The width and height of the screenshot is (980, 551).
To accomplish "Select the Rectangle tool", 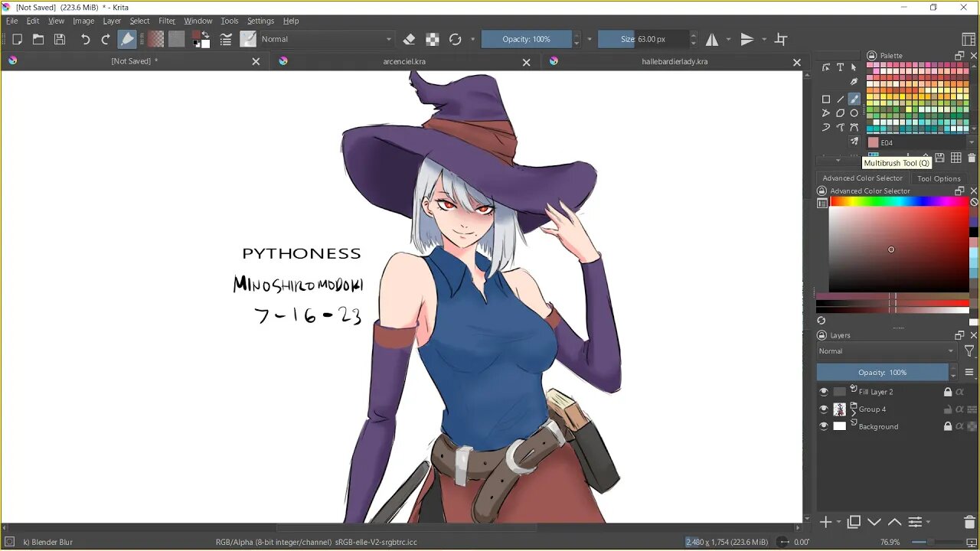I will [826, 99].
